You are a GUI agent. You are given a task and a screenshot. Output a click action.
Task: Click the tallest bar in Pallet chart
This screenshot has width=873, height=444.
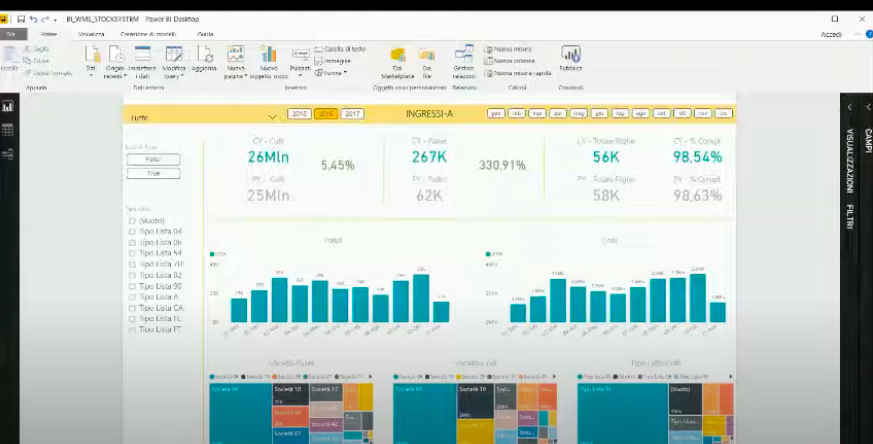pyautogui.click(x=421, y=298)
